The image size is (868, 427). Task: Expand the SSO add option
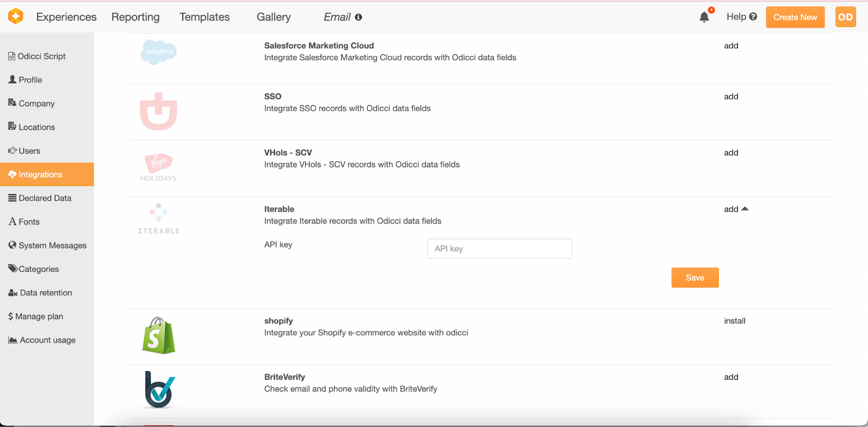[731, 97]
